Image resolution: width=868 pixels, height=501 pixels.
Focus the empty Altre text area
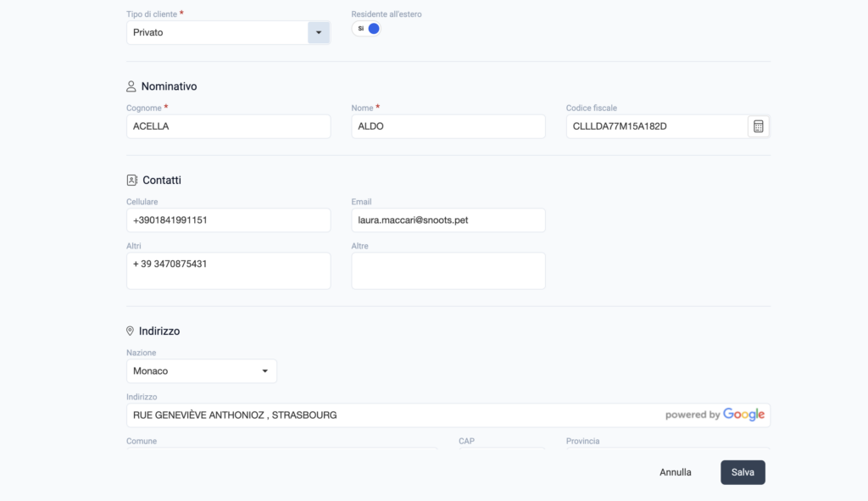(x=448, y=270)
